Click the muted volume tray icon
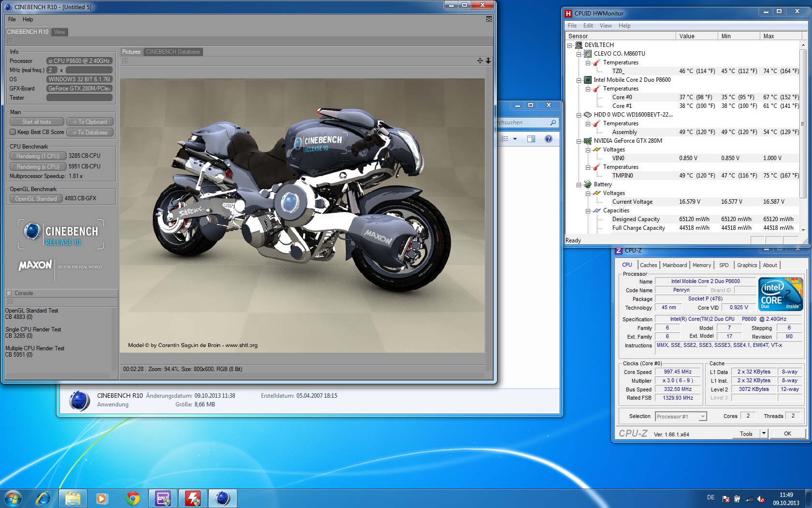Screen dimensions: 812x508 click(x=761, y=499)
